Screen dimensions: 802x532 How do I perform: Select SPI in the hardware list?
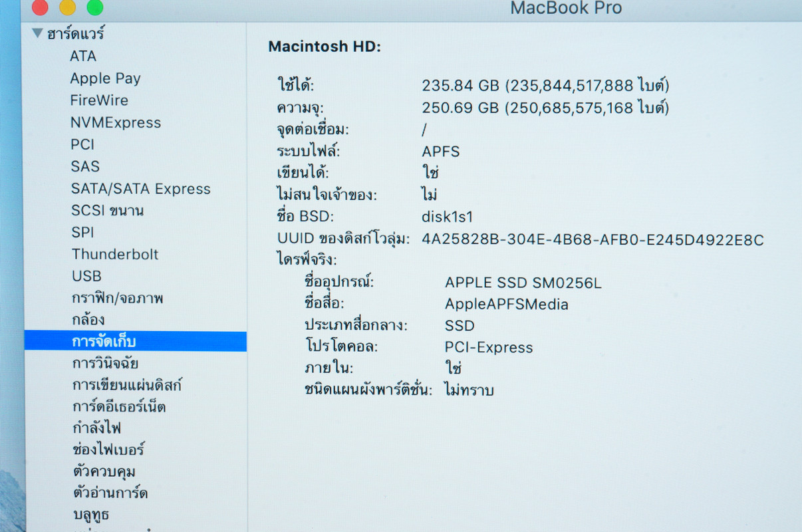pos(82,232)
